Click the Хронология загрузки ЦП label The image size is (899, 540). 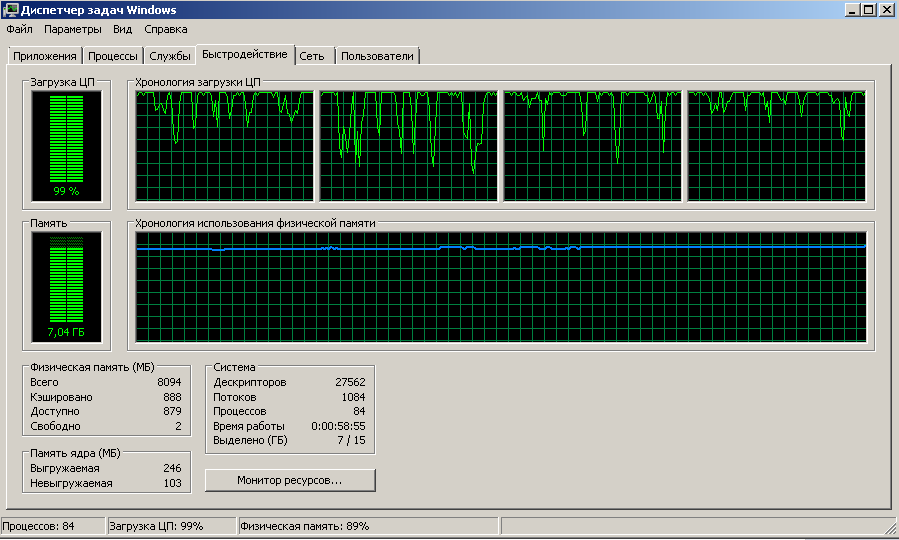[x=198, y=83]
